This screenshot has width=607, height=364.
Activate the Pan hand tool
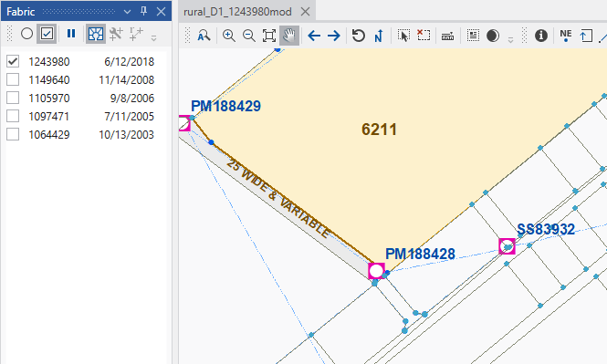click(289, 36)
